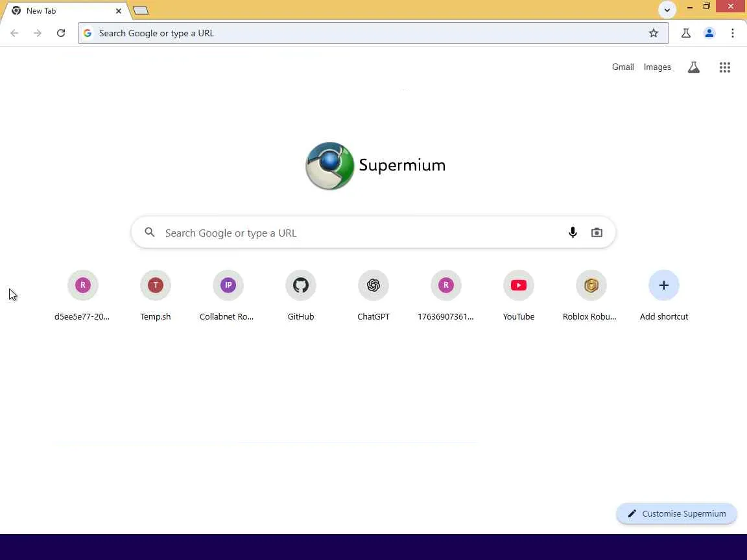Close the New Tab tab

pos(118,10)
